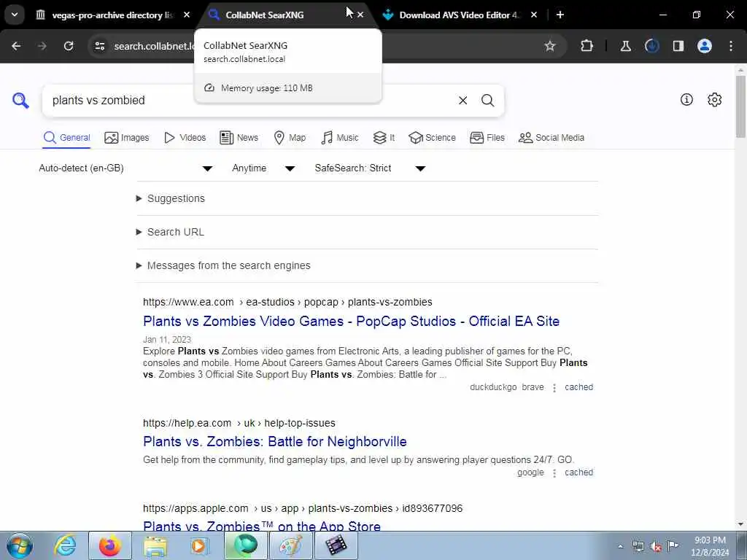The height and width of the screenshot is (560, 747).
Task: Open cached link for the EA PopCap result
Action: (578, 387)
